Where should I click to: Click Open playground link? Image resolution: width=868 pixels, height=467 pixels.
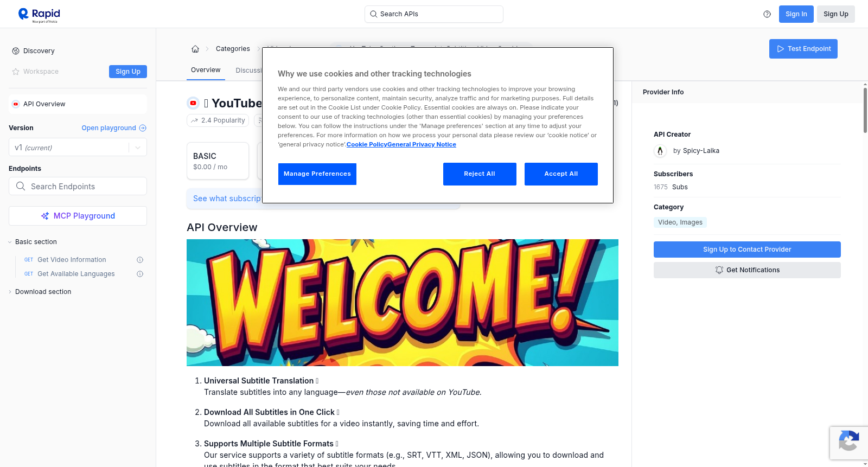point(114,128)
